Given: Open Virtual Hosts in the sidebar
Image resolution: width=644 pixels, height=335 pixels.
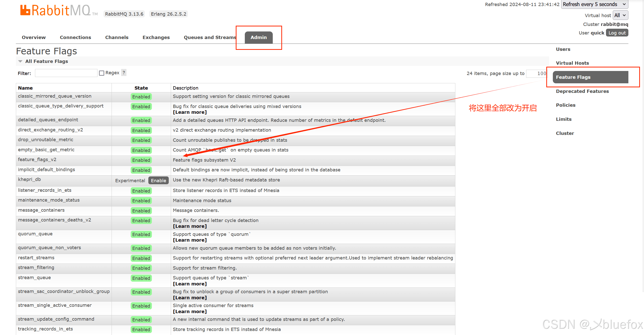Looking at the screenshot, I should pos(572,63).
